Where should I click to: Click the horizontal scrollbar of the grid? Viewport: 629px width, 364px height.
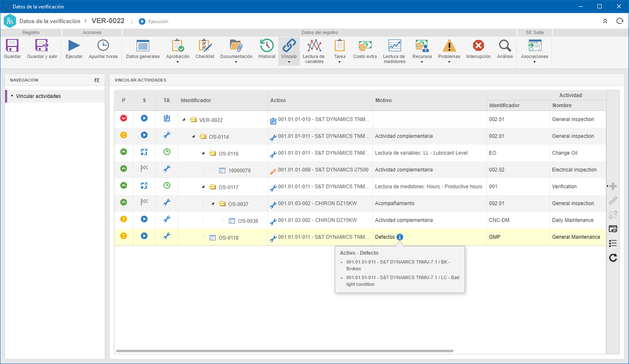point(285,351)
